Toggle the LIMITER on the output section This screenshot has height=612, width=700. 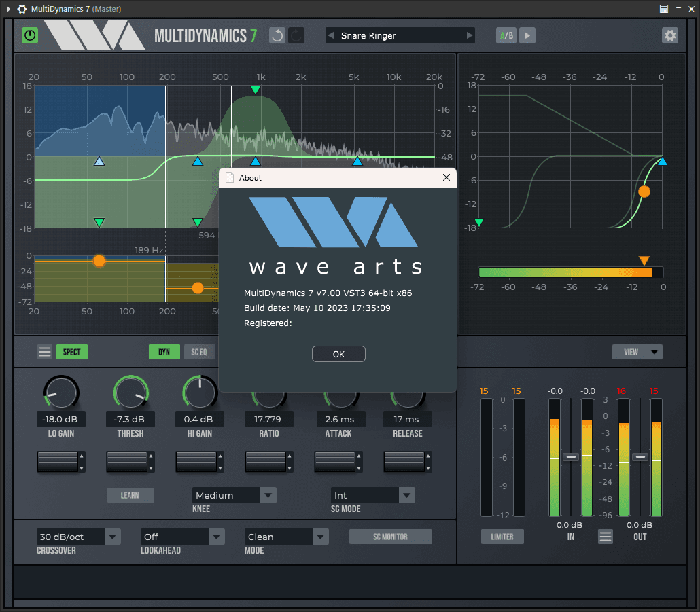(x=502, y=537)
